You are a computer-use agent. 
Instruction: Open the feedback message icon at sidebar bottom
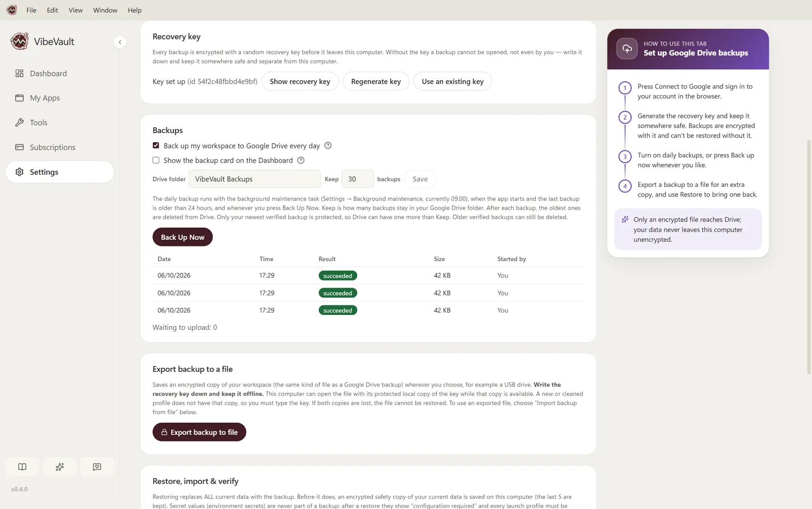tap(97, 467)
